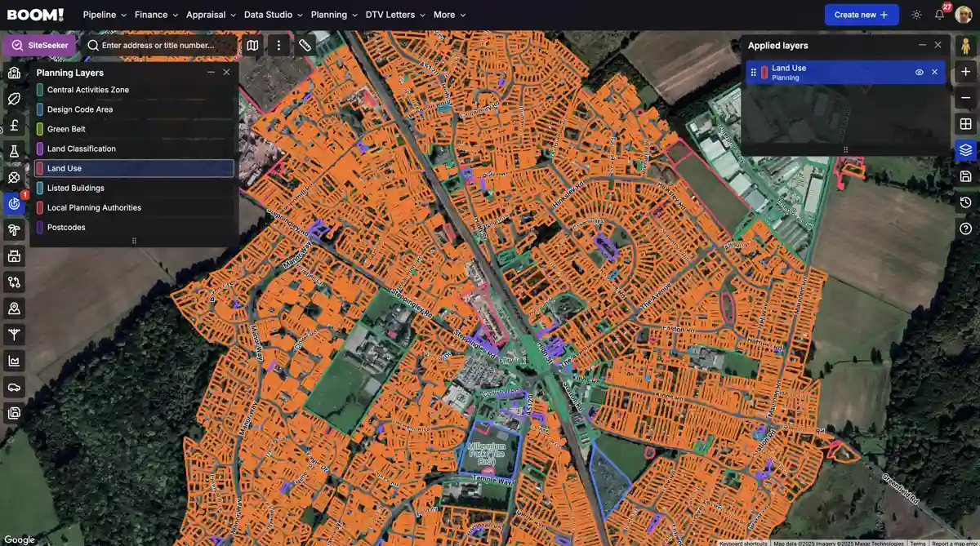
Task: Open the Data Studio dropdown
Action: pos(267,15)
